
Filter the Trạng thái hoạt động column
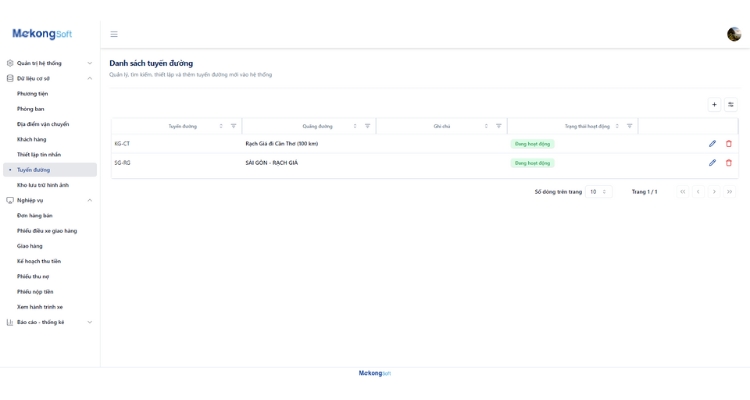[x=629, y=126]
